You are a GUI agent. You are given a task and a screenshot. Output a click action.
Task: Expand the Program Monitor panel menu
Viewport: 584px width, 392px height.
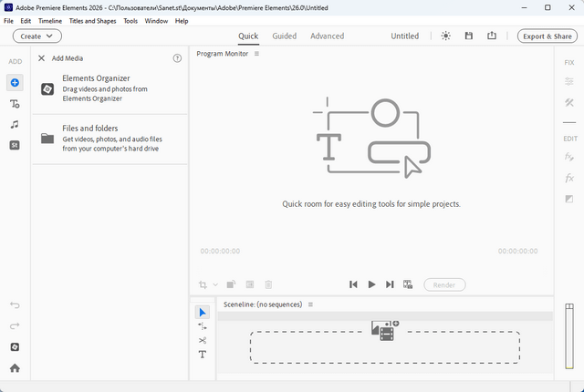pyautogui.click(x=257, y=54)
